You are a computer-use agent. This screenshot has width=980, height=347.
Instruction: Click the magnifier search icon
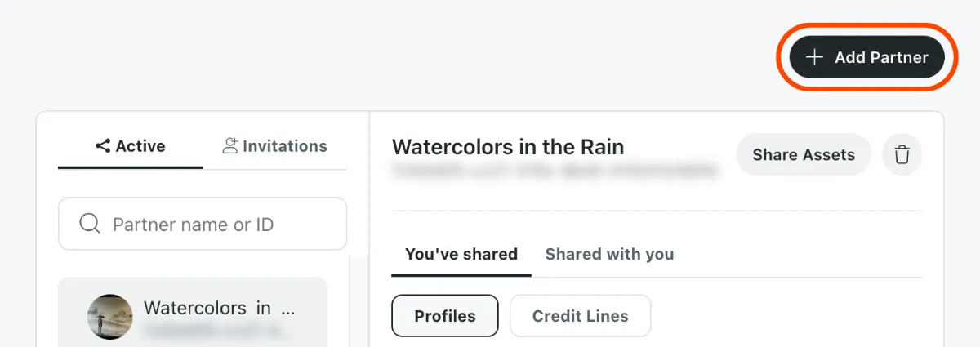(90, 224)
